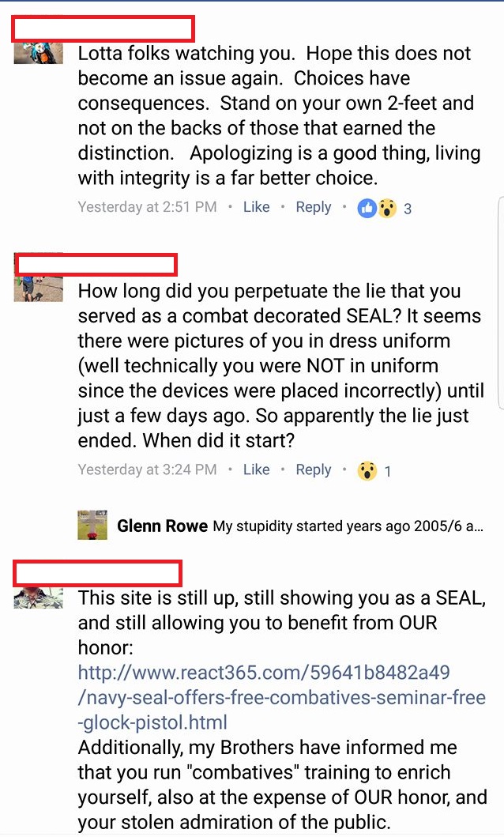This screenshot has height=837, width=504.
Task: Expand Glenn Rowe's truncated reply text
Action: coord(348,526)
